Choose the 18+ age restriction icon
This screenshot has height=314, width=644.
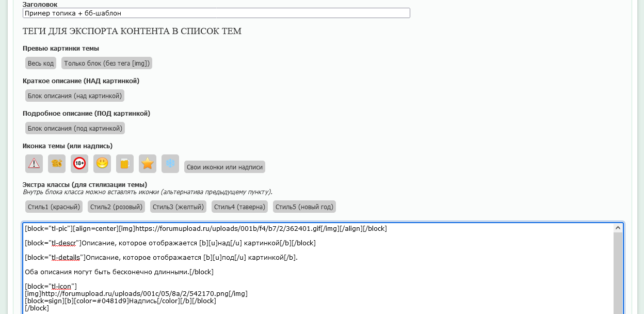pos(79,164)
